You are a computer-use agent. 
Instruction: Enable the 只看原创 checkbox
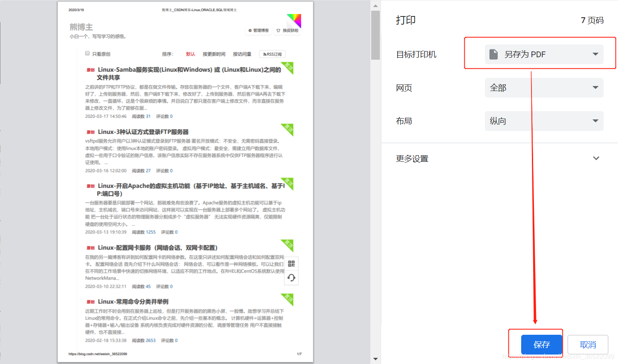[87, 54]
